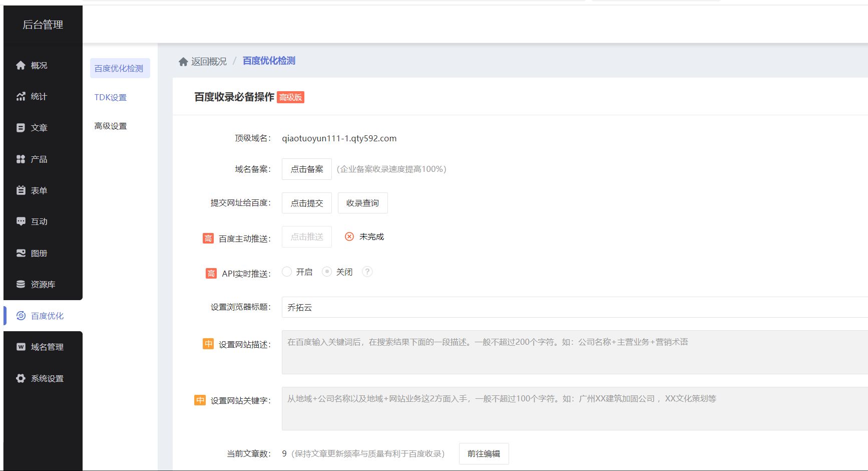Click the 高 badge beside API实时推送

tap(211, 273)
